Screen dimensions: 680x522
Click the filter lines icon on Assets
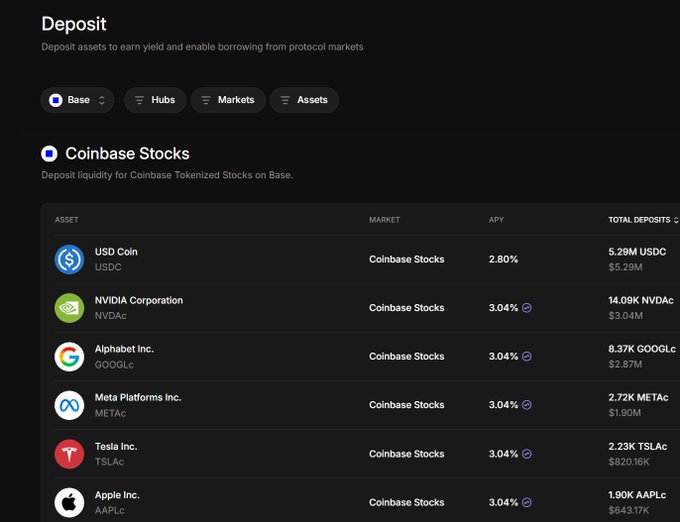[285, 100]
